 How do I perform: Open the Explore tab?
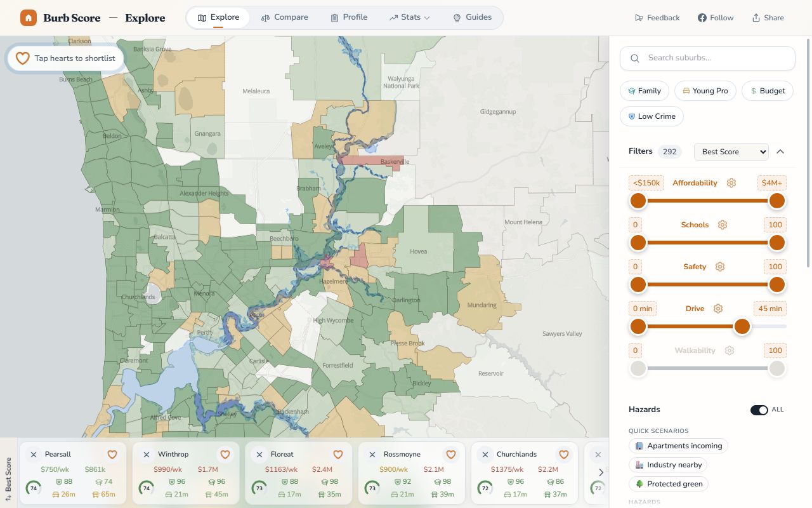click(x=218, y=18)
